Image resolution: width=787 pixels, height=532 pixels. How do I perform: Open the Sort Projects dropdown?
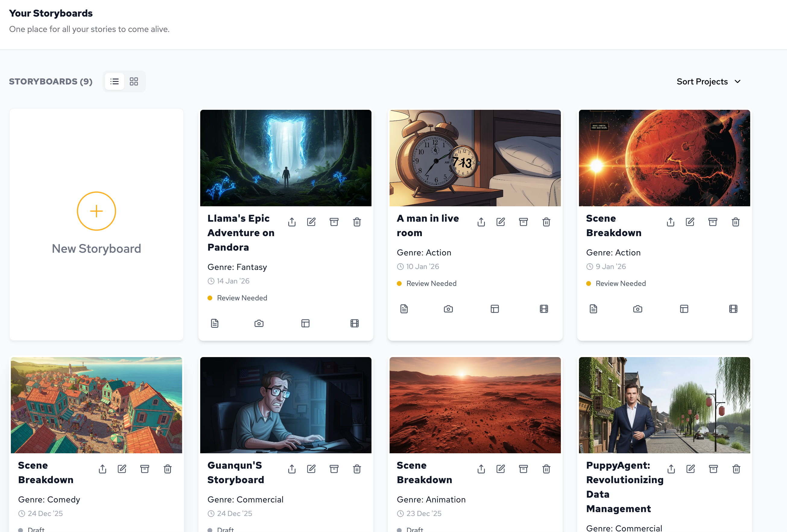point(702,81)
